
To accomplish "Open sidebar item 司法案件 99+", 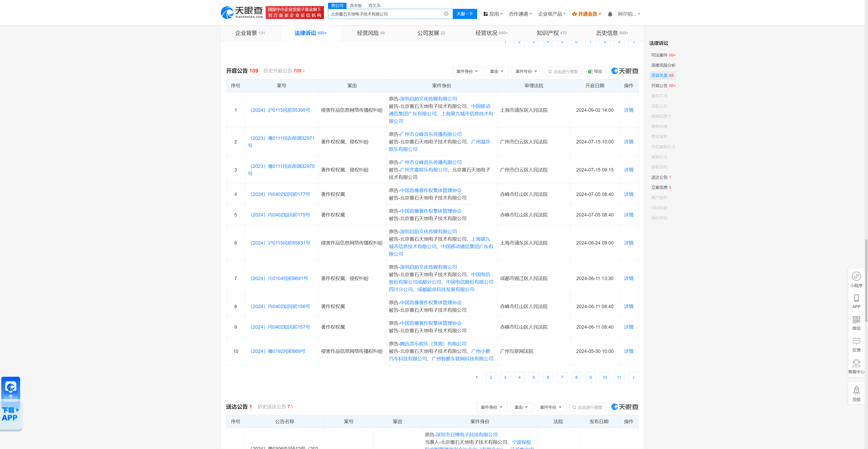I will coord(663,55).
